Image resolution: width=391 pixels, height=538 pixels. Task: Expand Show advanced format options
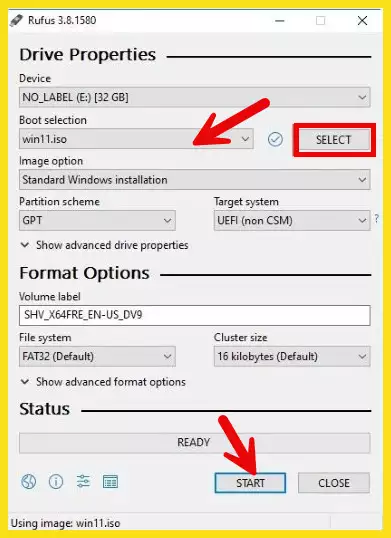pyautogui.click(x=103, y=382)
